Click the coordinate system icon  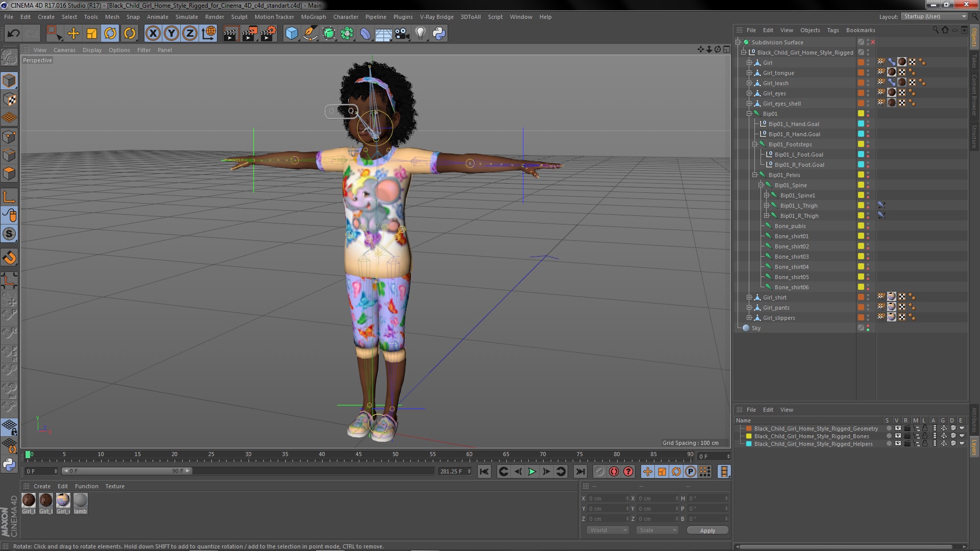[209, 34]
